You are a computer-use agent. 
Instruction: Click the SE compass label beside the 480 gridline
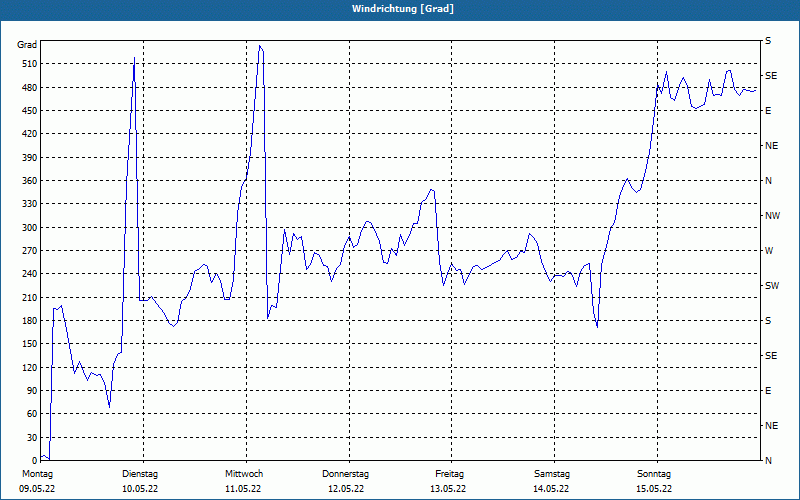tap(771, 76)
